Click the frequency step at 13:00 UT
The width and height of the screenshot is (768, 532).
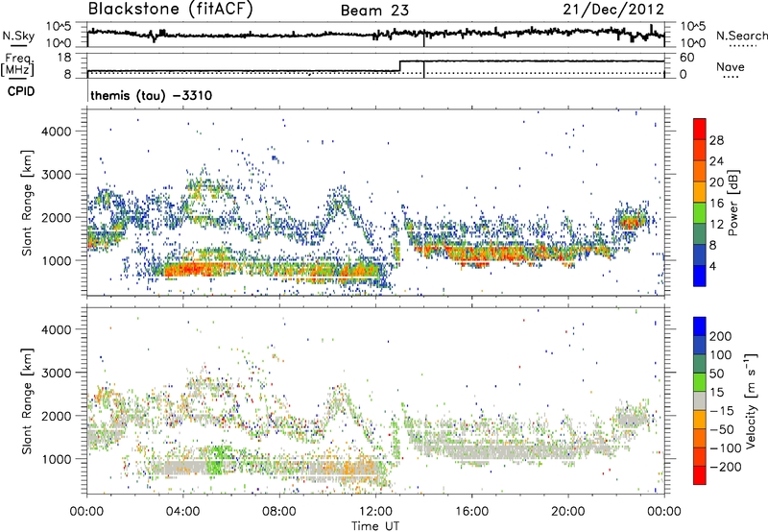pyautogui.click(x=400, y=66)
